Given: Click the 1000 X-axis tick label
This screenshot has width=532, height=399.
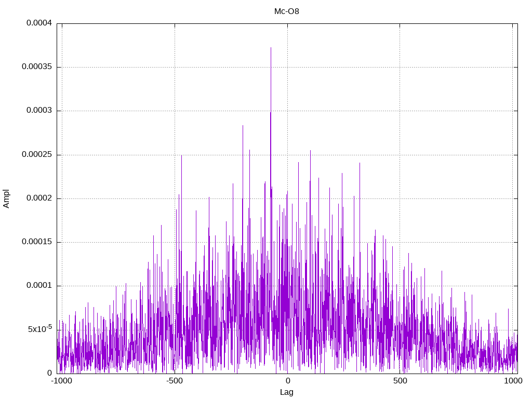Looking at the screenshot, I should [x=513, y=381].
